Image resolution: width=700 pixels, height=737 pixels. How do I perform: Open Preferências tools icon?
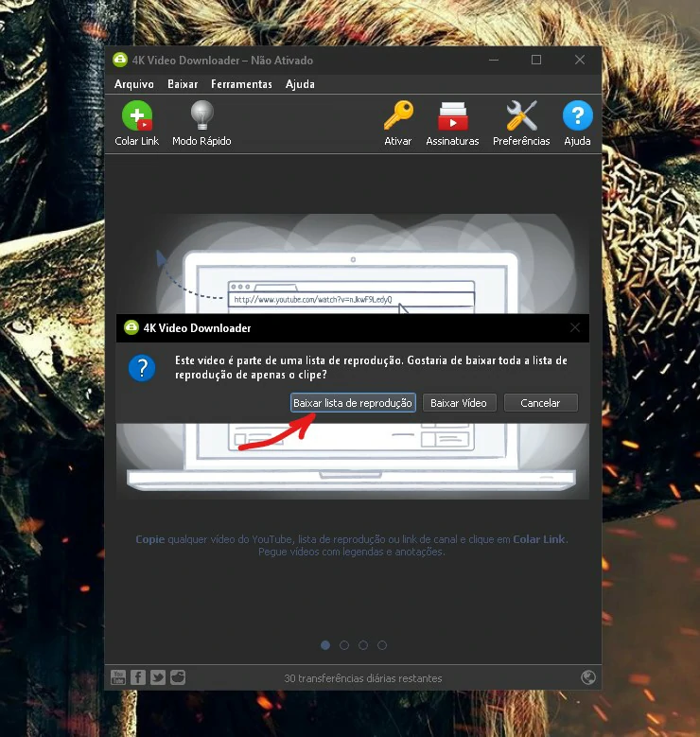click(x=521, y=115)
